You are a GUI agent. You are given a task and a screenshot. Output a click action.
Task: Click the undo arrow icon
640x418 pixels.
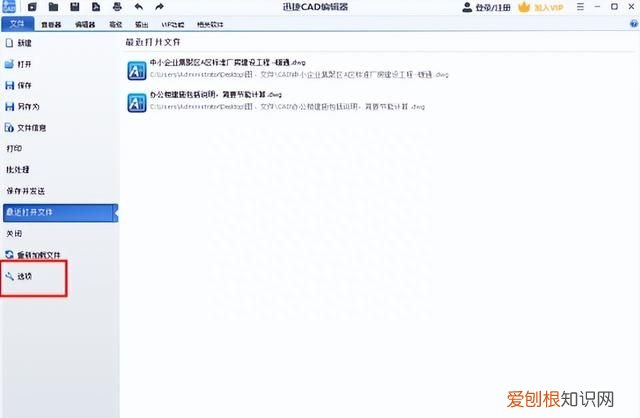coord(138,7)
